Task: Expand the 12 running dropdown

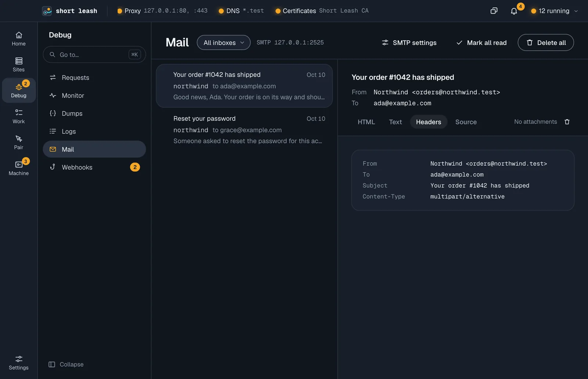Action: 555,11
